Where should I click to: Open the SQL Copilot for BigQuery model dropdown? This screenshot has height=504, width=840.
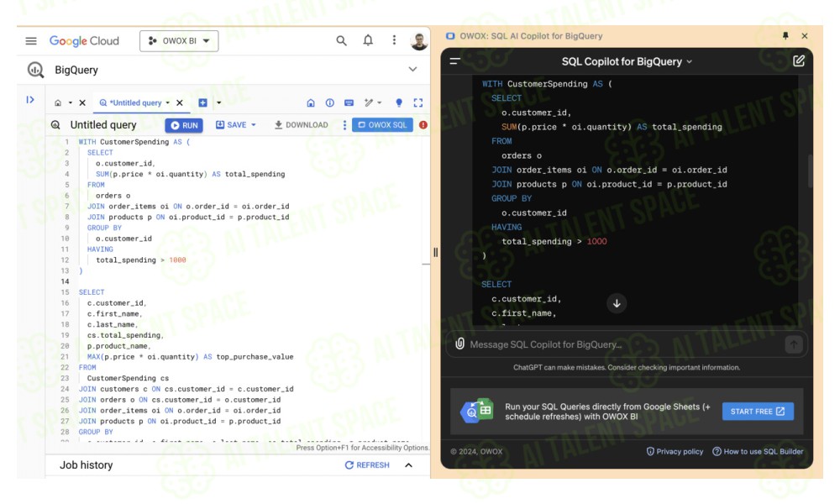click(627, 61)
